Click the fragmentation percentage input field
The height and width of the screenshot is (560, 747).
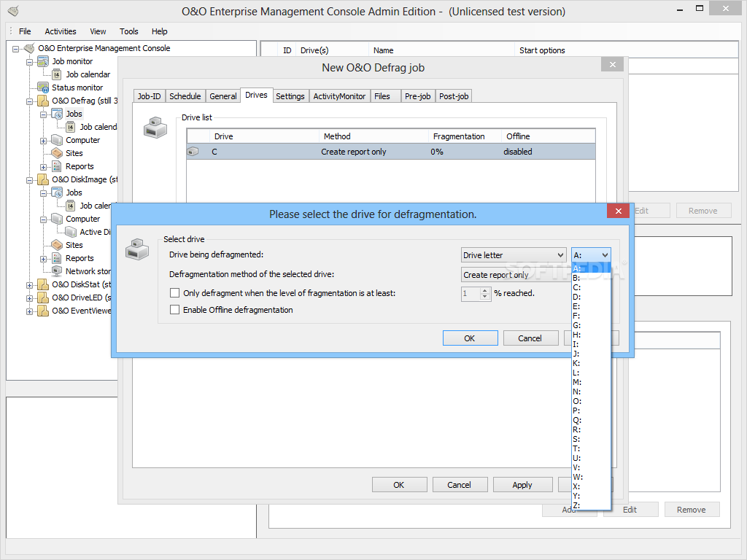click(x=471, y=293)
